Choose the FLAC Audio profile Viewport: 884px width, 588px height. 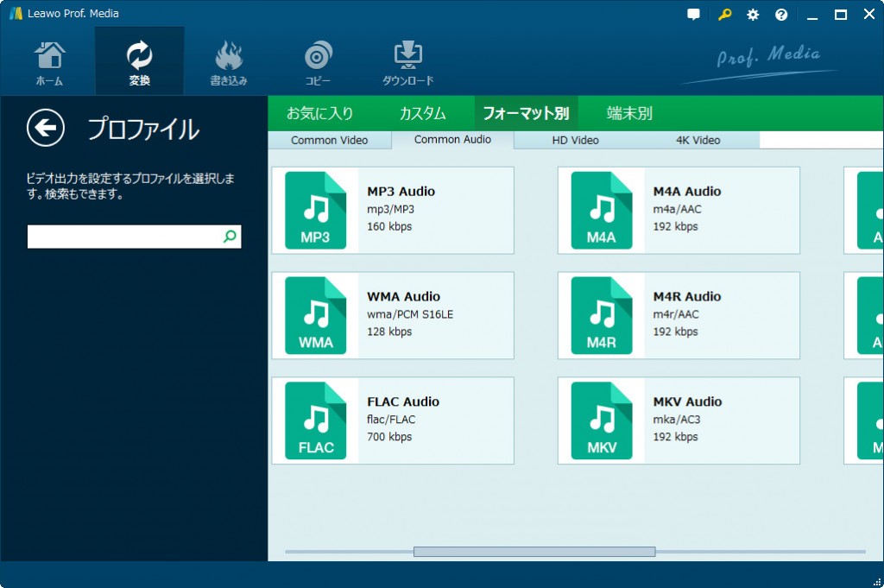(393, 420)
